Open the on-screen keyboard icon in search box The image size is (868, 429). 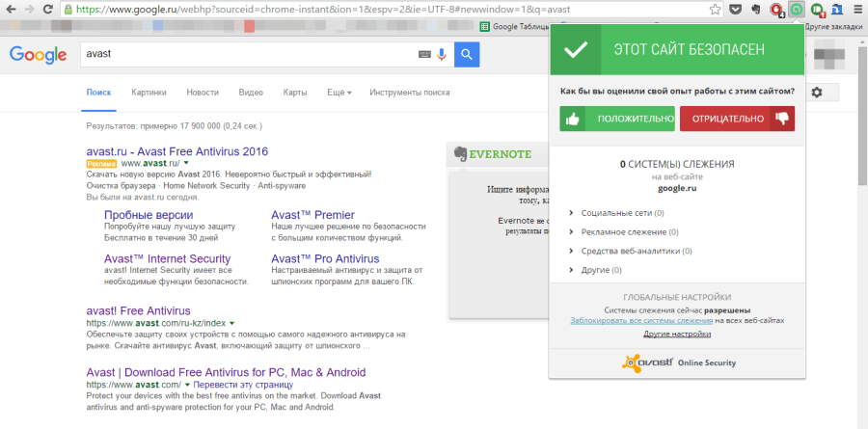pos(424,54)
